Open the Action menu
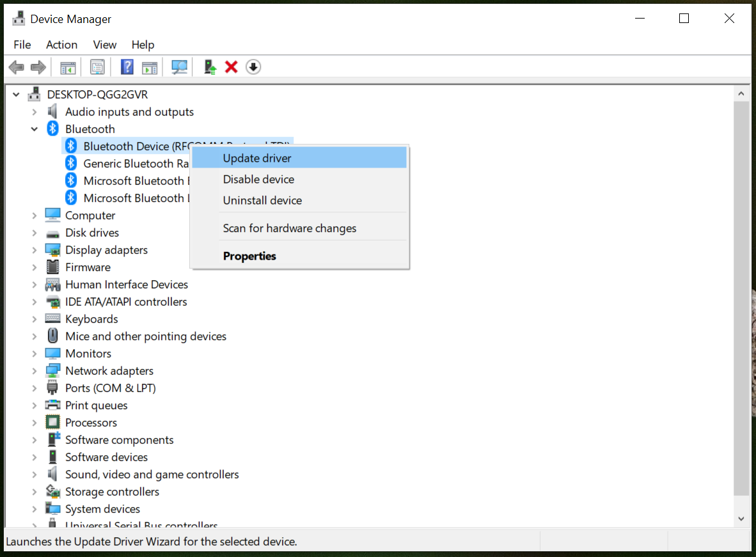756x557 pixels. (x=61, y=45)
